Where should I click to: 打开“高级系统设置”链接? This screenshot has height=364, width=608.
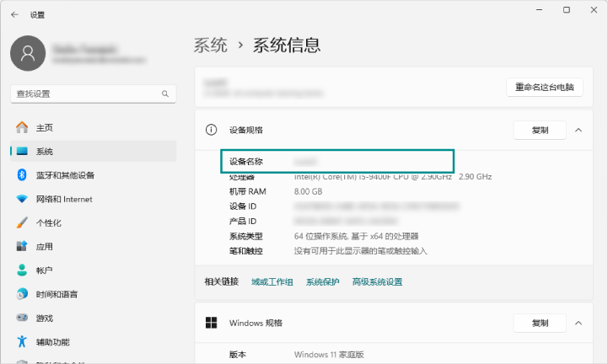click(377, 281)
